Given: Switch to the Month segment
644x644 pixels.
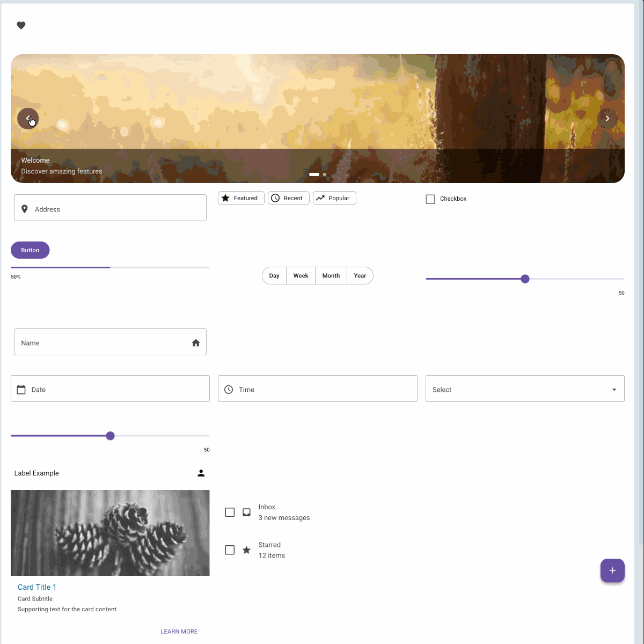Looking at the screenshot, I should pyautogui.click(x=331, y=276).
